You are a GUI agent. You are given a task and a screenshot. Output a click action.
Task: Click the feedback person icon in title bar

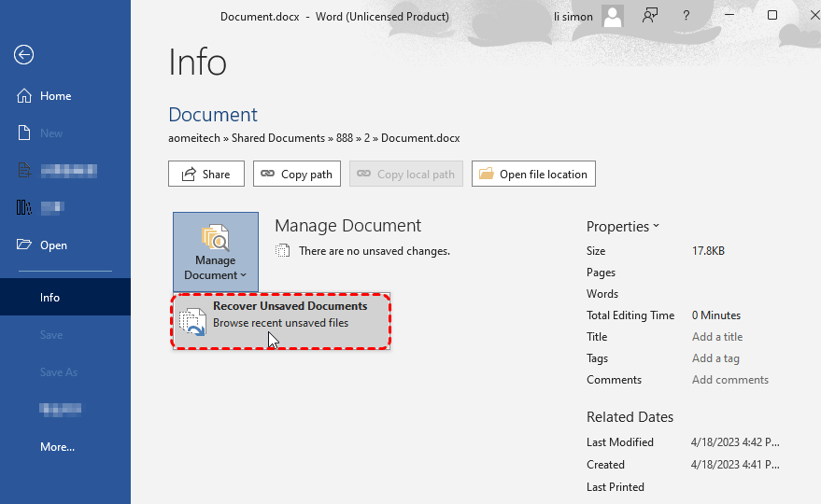coord(650,16)
